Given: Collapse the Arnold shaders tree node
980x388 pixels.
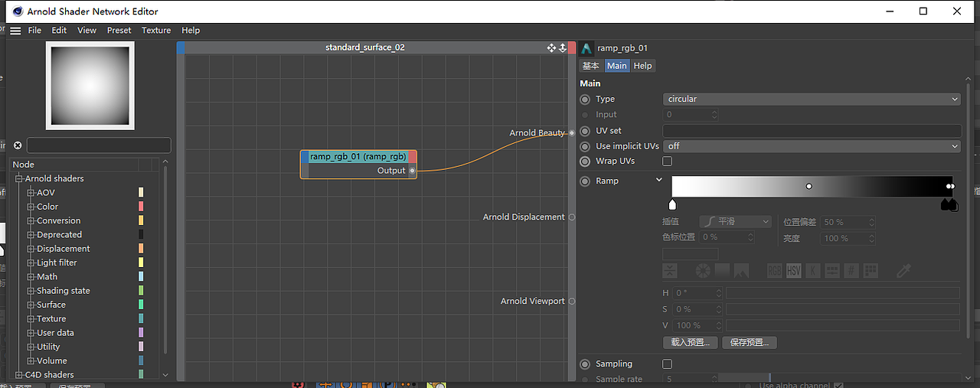Looking at the screenshot, I should pyautogui.click(x=19, y=179).
